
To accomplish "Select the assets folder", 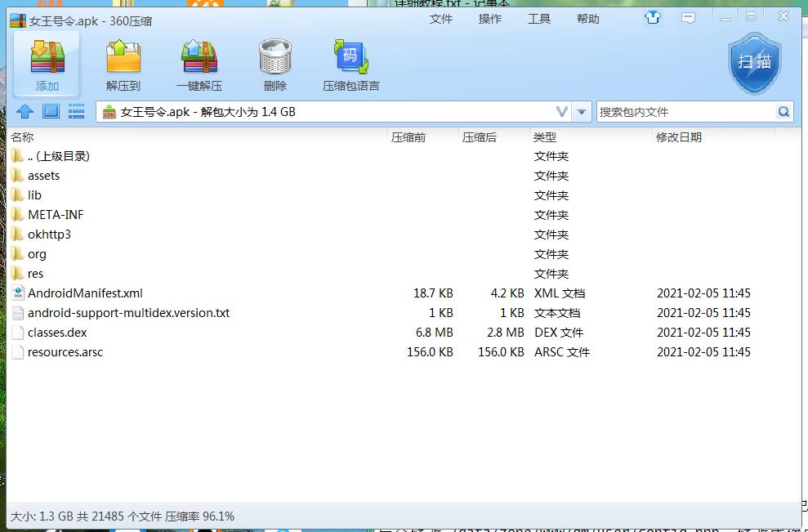I will [x=43, y=176].
